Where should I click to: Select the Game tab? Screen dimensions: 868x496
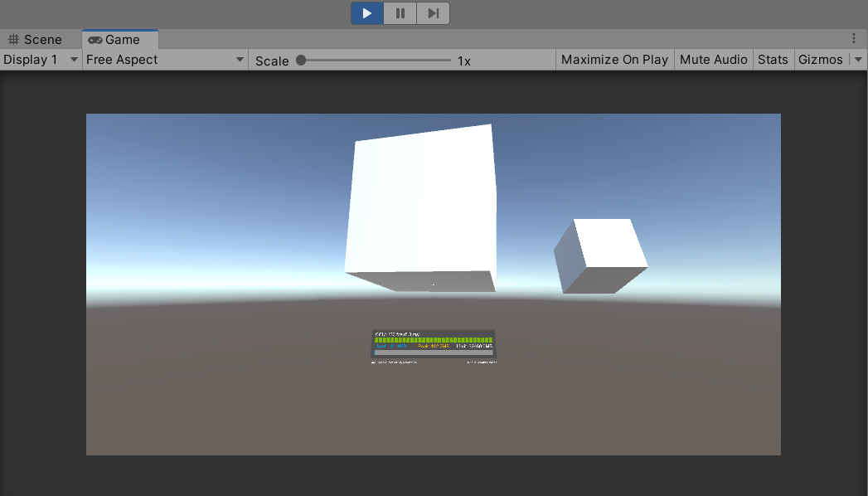tap(114, 40)
